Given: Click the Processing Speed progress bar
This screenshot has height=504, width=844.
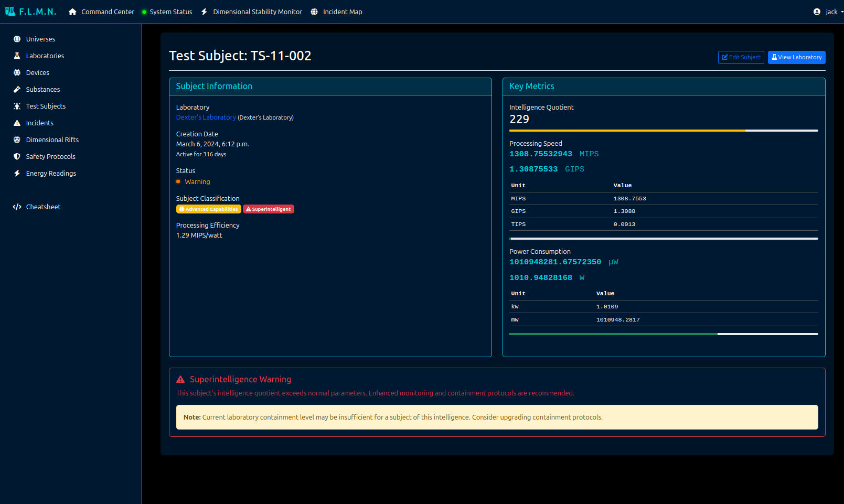Looking at the screenshot, I should coord(664,239).
